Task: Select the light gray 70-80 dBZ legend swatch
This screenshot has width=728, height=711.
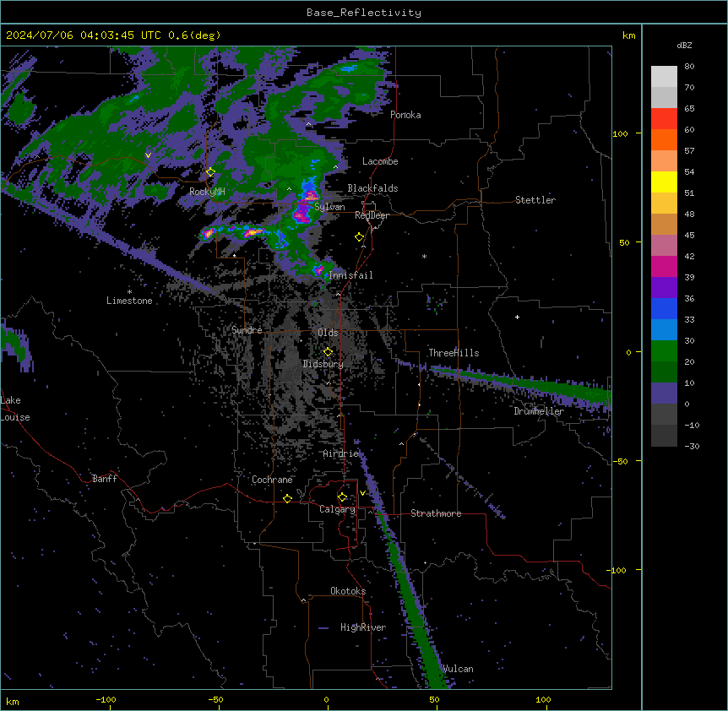Action: tap(664, 77)
